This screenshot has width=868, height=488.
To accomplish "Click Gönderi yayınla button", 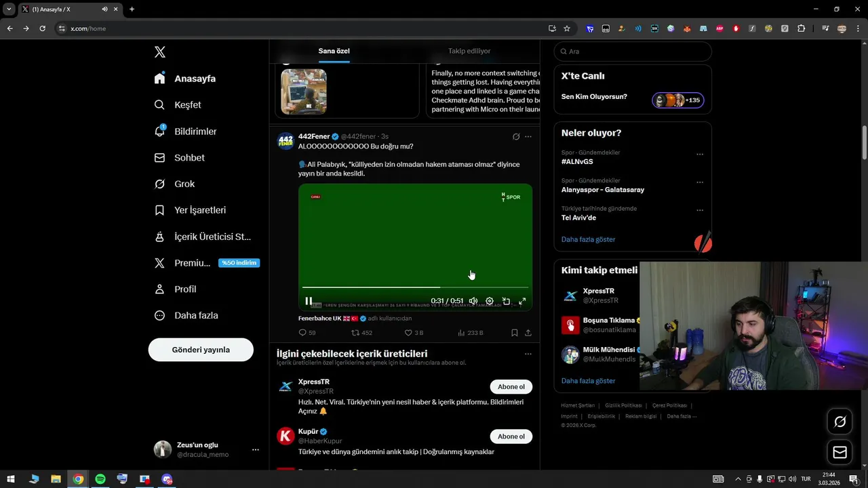I will (x=201, y=350).
